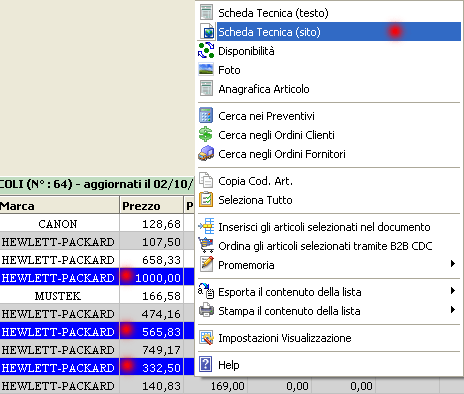Click the price cell 658,33
464x394 pixels.
tap(151, 259)
